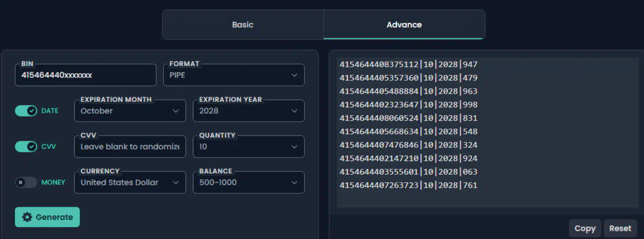Click the checkmark knob on DATE switch
Viewport: 644px width, 239px height.
[x=31, y=111]
